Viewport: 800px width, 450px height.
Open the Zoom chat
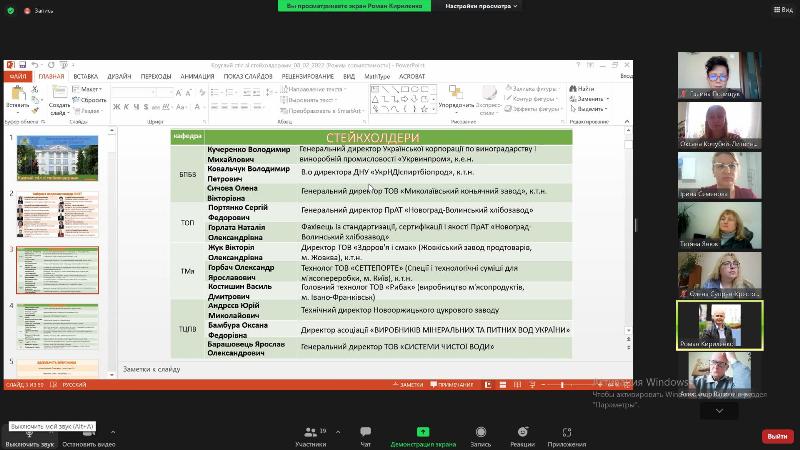(x=365, y=437)
